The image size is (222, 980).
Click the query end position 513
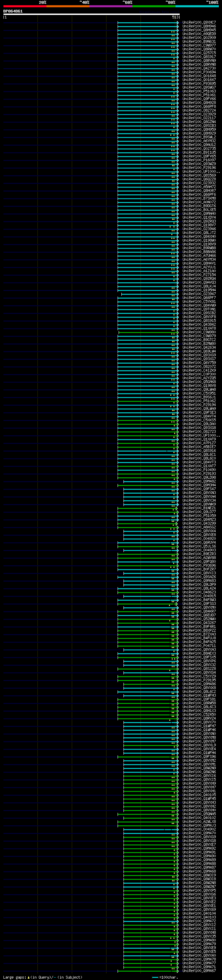pyautogui.click(x=175, y=17)
